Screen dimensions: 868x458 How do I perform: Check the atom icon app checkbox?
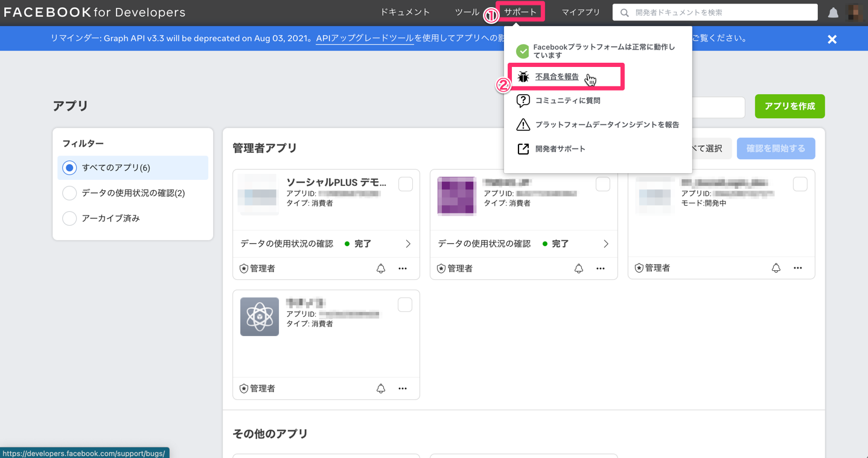coord(405,305)
